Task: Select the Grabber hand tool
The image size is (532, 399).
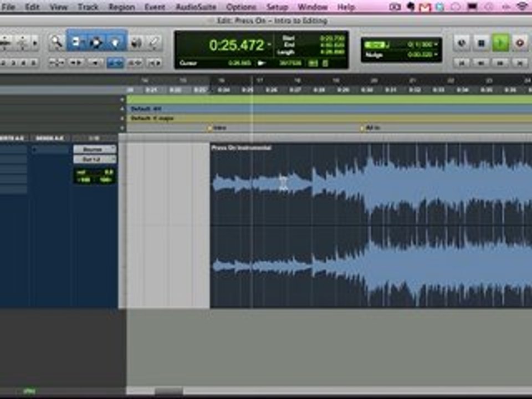Action: (115, 42)
